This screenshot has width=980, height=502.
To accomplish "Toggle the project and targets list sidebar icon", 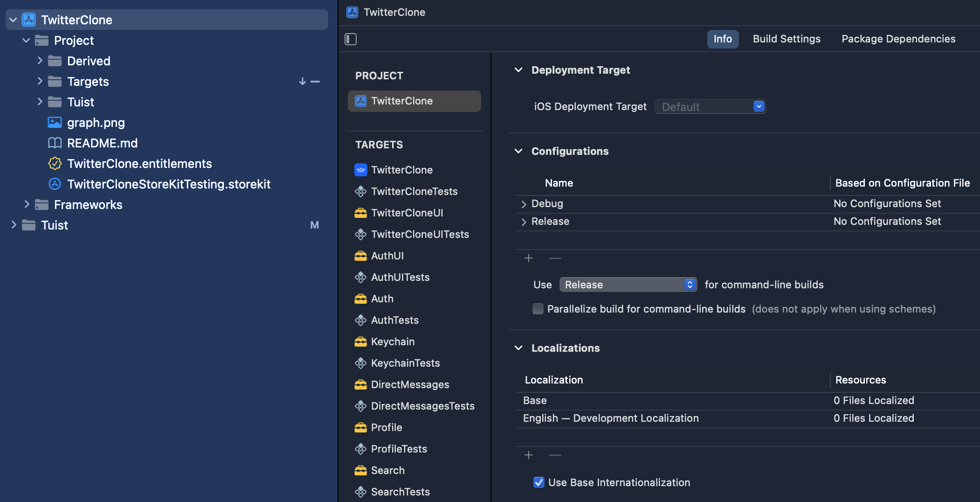I will pyautogui.click(x=351, y=39).
